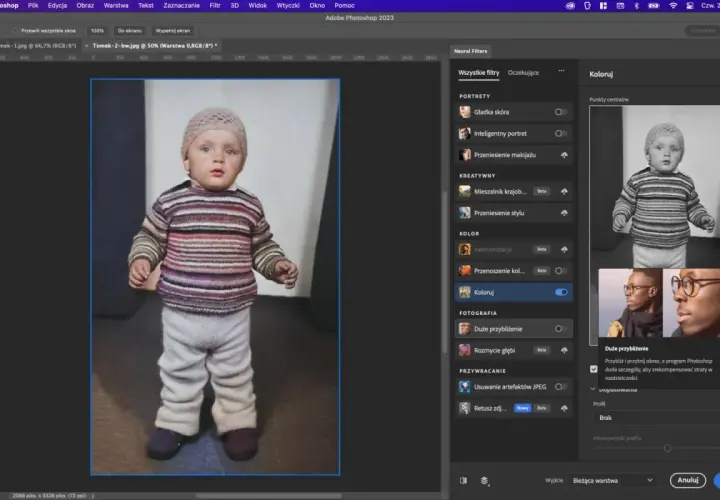This screenshot has height=500, width=720.
Task: Open the Warstwa menu
Action: 116,6
